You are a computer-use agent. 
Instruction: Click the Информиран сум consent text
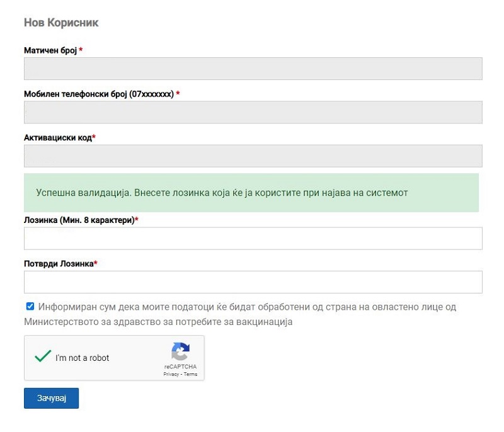[246, 307]
